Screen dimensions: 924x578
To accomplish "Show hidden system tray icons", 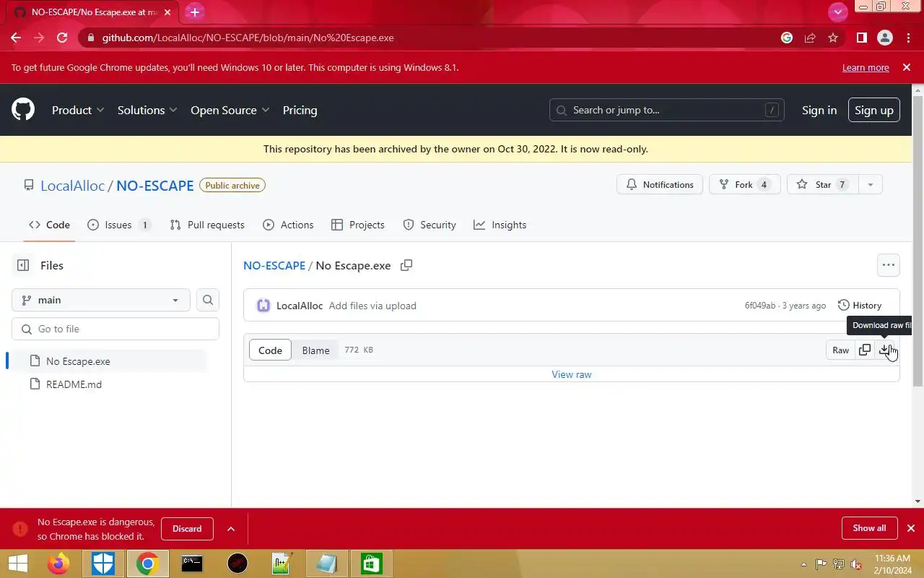I will coord(803,564).
